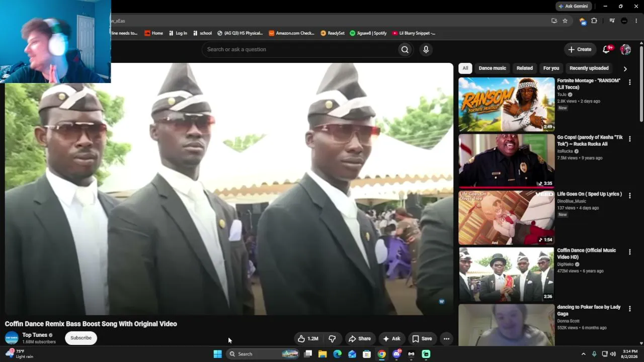
Task: Open the Amazon.com Check bookmark
Action: 291,33
